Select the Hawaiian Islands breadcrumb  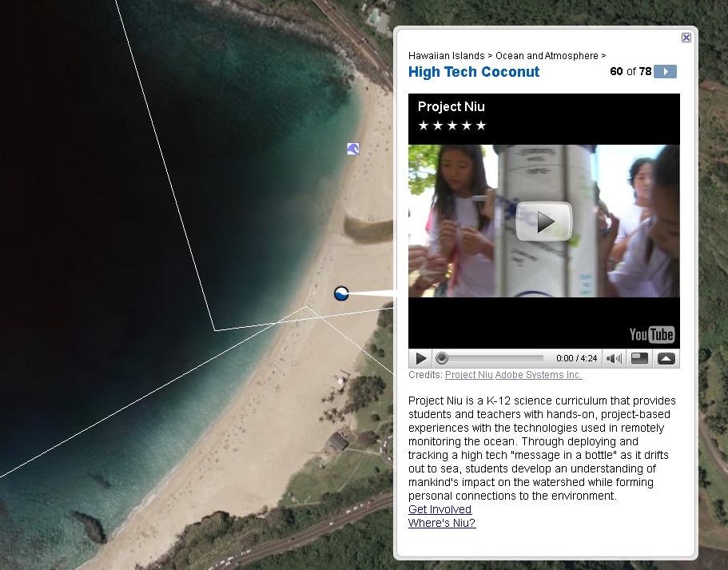[446, 56]
